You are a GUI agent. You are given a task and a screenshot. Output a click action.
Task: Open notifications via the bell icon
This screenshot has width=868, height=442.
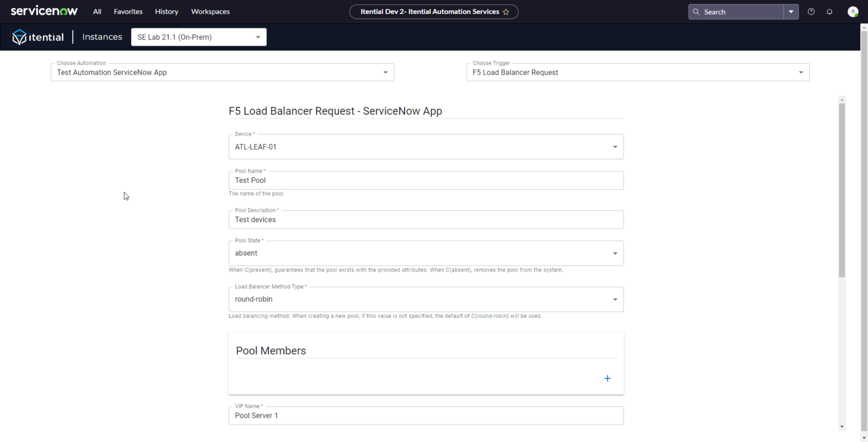tap(829, 11)
